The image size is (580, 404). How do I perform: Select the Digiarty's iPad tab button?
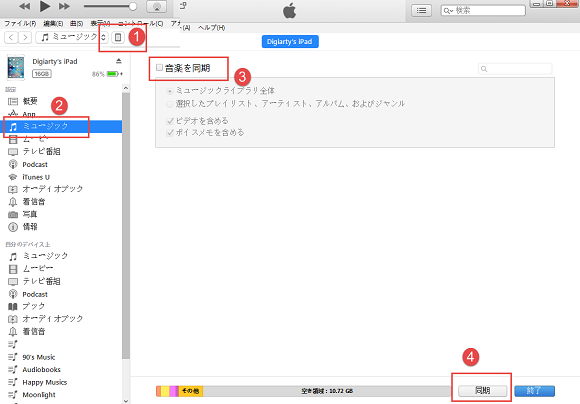(290, 41)
